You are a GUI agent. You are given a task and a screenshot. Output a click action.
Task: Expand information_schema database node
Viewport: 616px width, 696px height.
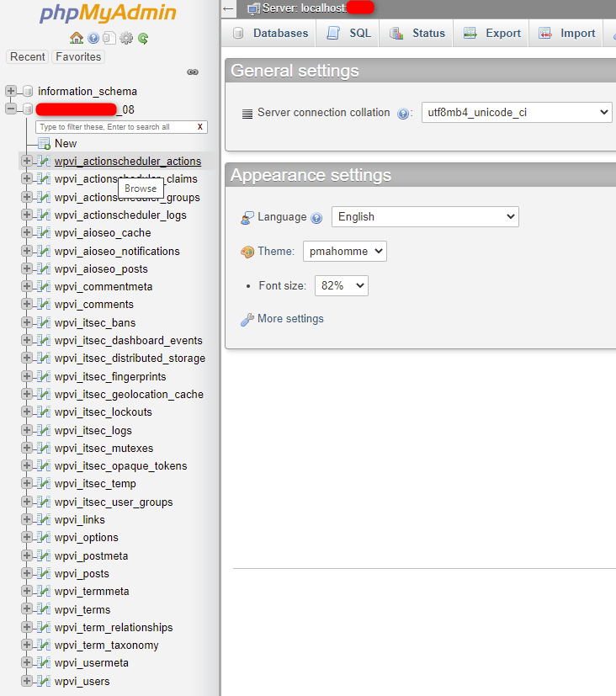pos(11,91)
